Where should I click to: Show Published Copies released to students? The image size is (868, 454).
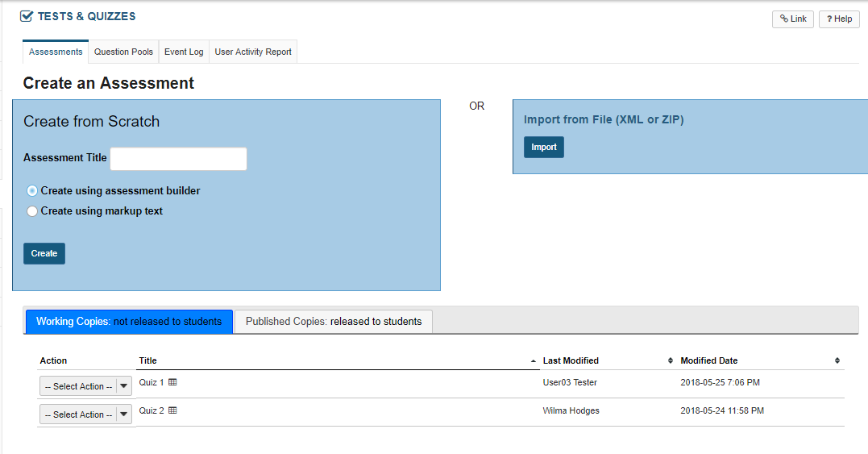334,322
